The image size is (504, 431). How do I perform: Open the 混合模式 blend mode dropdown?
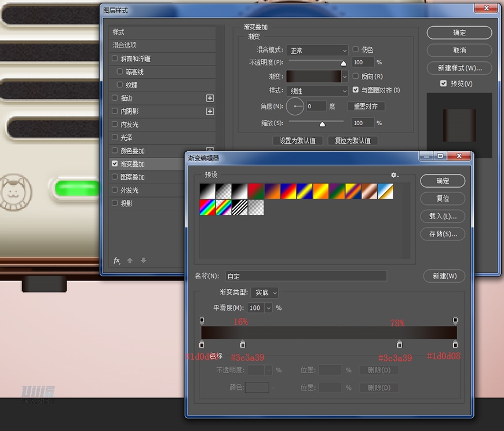tap(317, 50)
